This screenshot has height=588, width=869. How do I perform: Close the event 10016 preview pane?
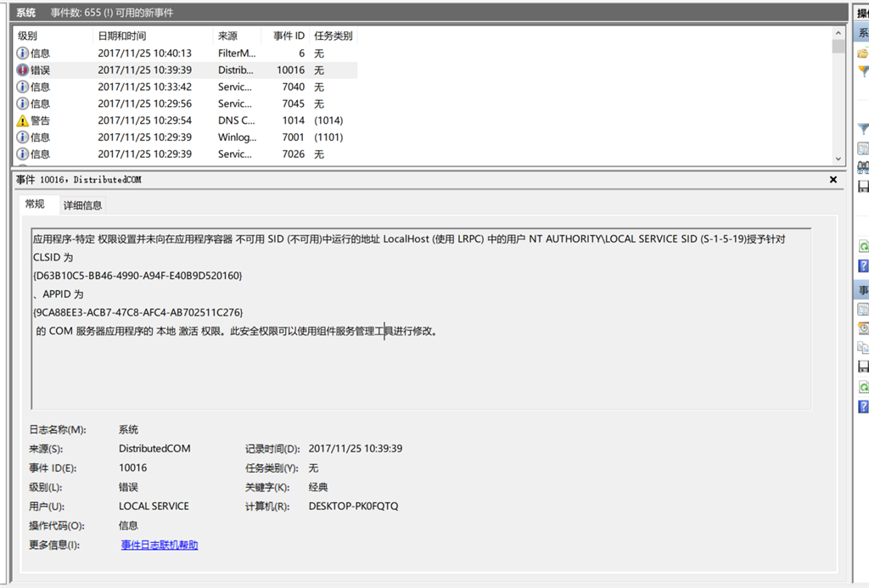point(833,180)
